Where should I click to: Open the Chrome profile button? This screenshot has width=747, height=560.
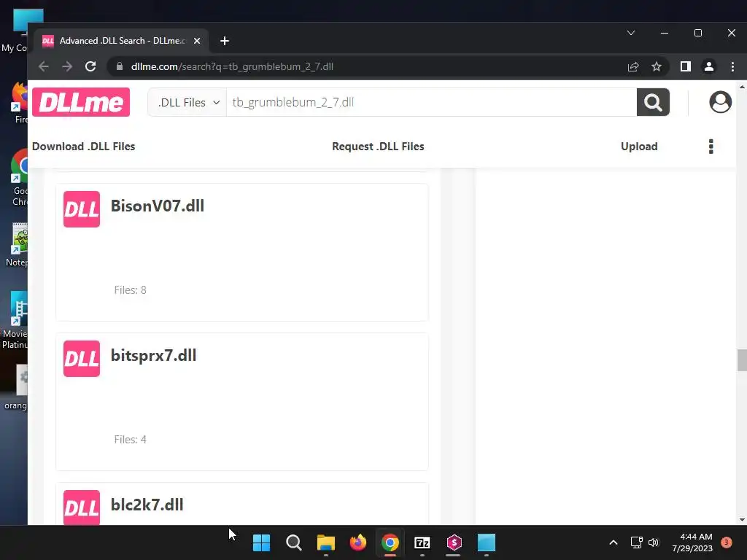point(709,66)
